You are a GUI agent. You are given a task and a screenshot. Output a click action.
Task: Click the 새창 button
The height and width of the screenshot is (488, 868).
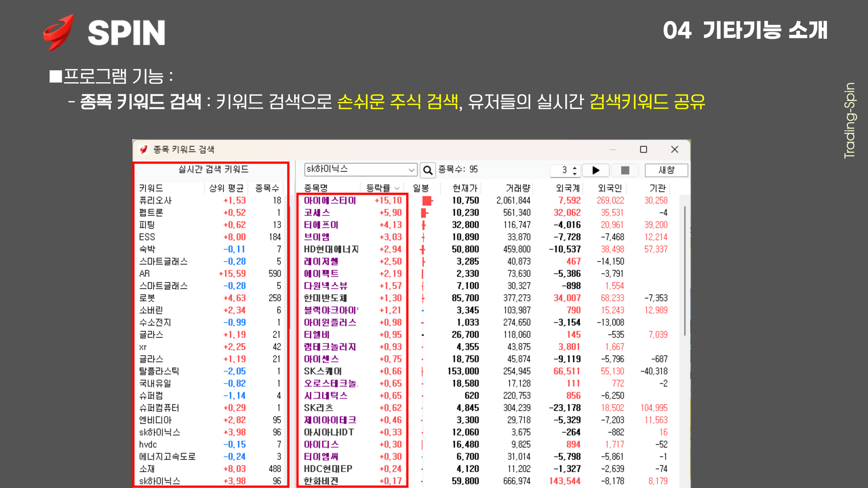[666, 170]
